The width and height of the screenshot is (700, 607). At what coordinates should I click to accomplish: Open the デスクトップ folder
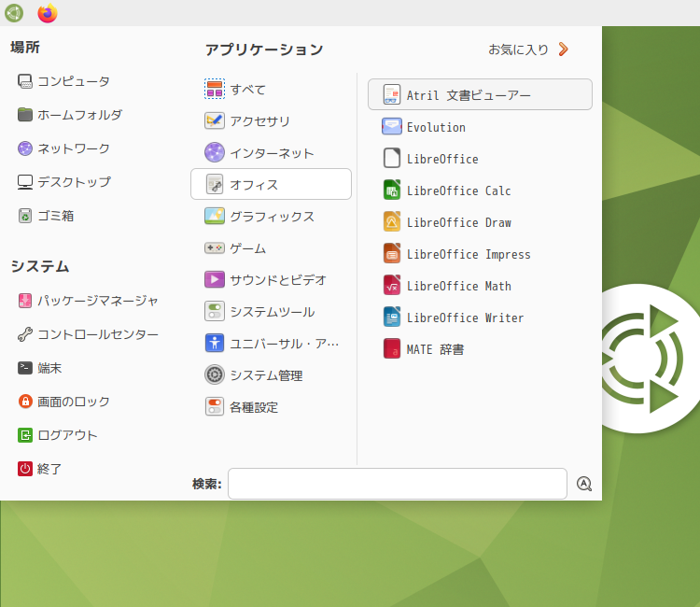pyautogui.click(x=64, y=182)
